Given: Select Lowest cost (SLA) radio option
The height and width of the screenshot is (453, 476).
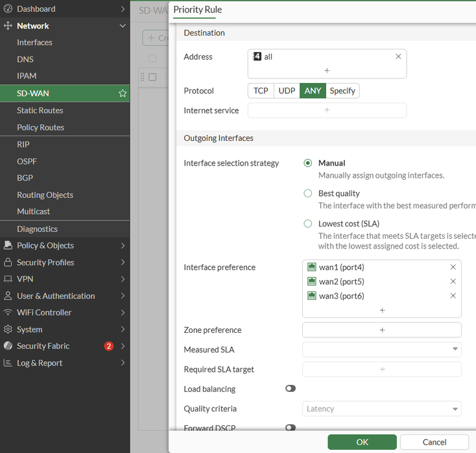Looking at the screenshot, I should (x=308, y=224).
